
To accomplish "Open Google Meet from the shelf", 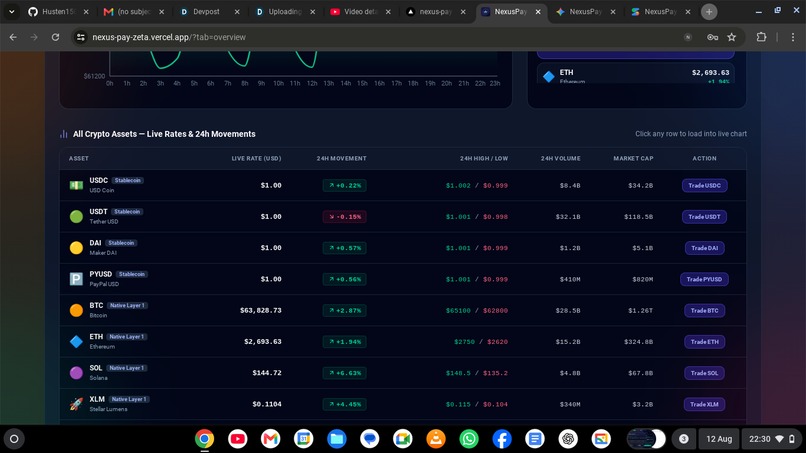I will tap(402, 439).
